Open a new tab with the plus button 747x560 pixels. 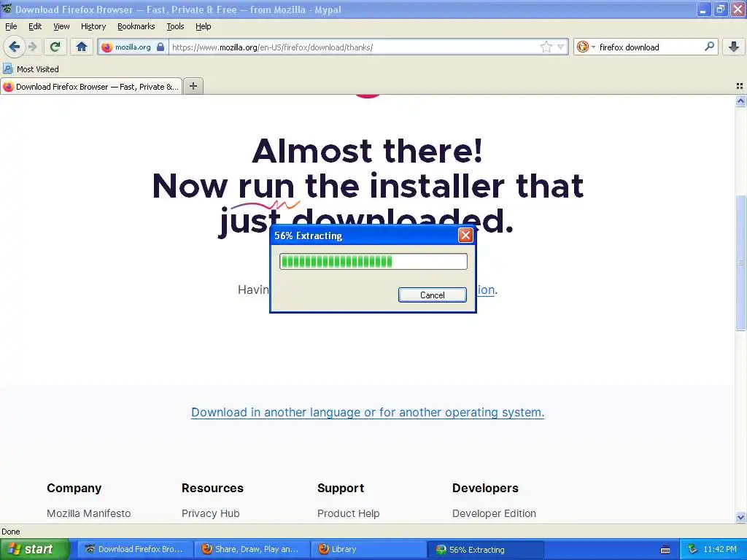[x=193, y=86]
